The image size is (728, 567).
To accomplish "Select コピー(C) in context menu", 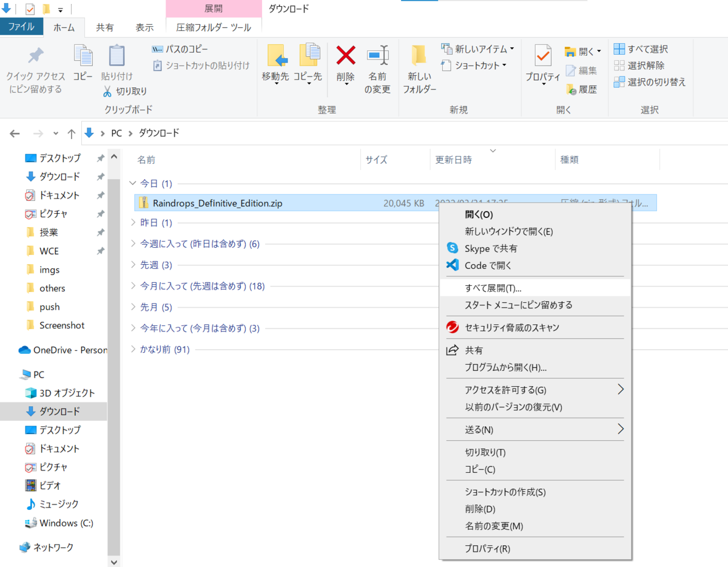I will point(534,469).
